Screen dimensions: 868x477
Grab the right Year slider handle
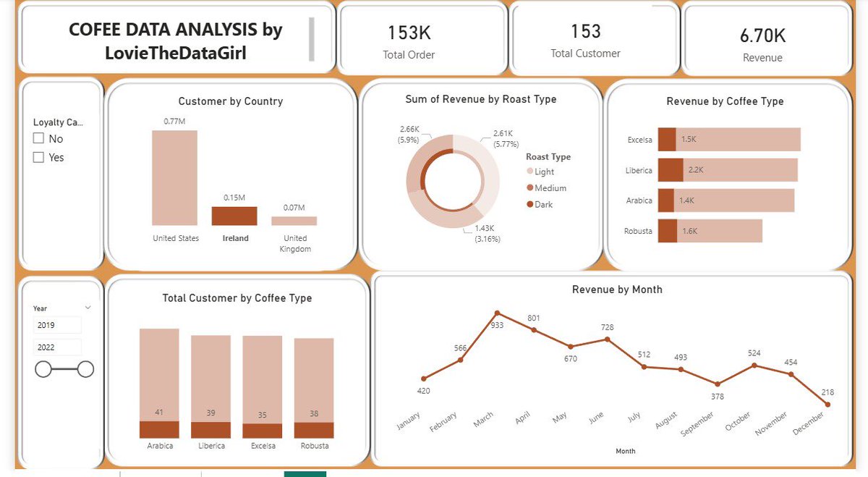(x=85, y=369)
